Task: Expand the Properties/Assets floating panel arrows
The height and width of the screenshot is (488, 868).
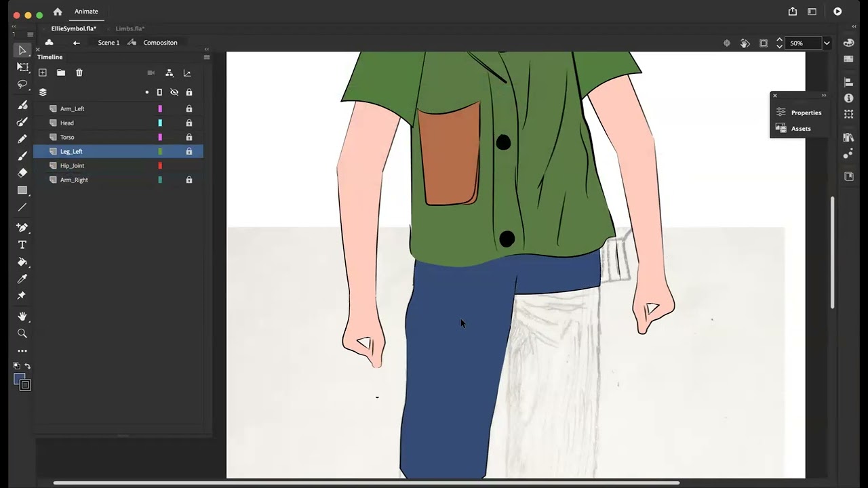Action: coord(824,96)
